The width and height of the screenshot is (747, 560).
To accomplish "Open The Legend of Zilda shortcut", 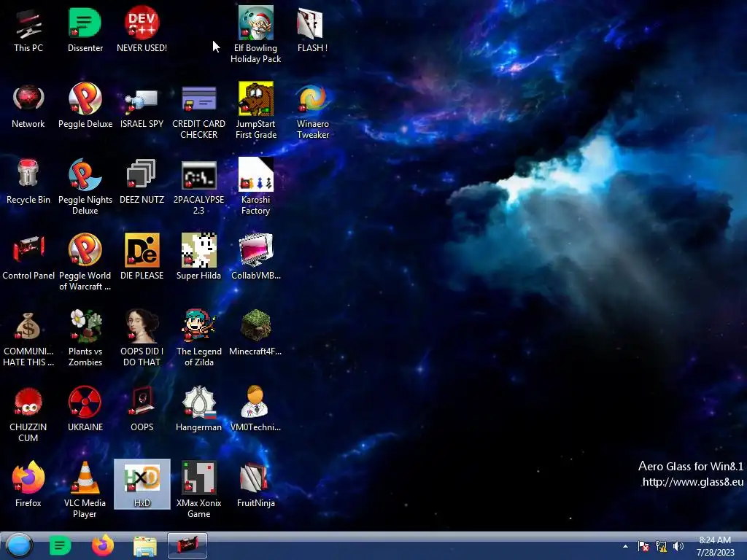I will (x=198, y=338).
